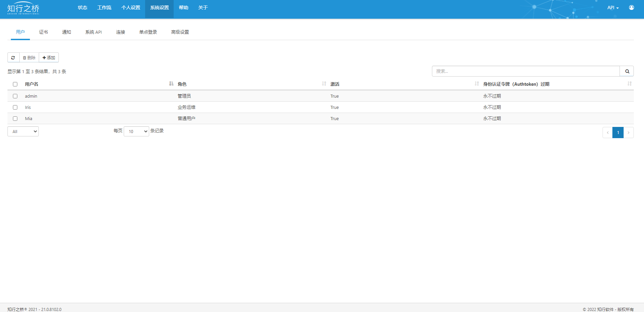Viewport: 644px width, 312px height.
Task: Switch to the 系统 API tab
Action: (93, 32)
